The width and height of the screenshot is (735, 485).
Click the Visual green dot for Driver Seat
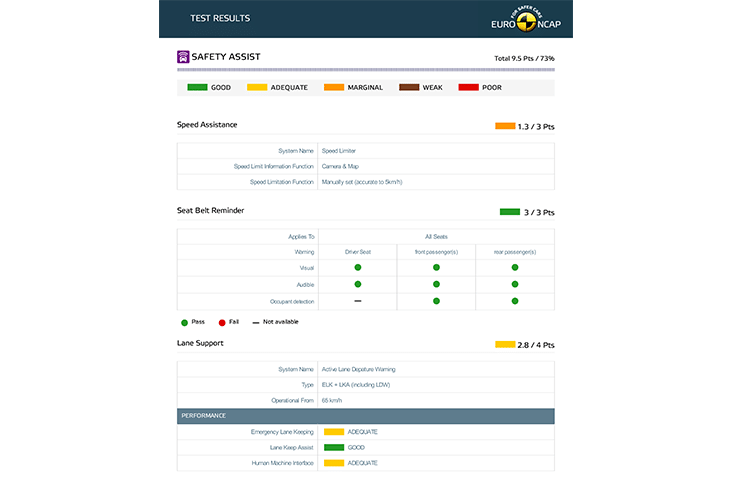[357, 268]
